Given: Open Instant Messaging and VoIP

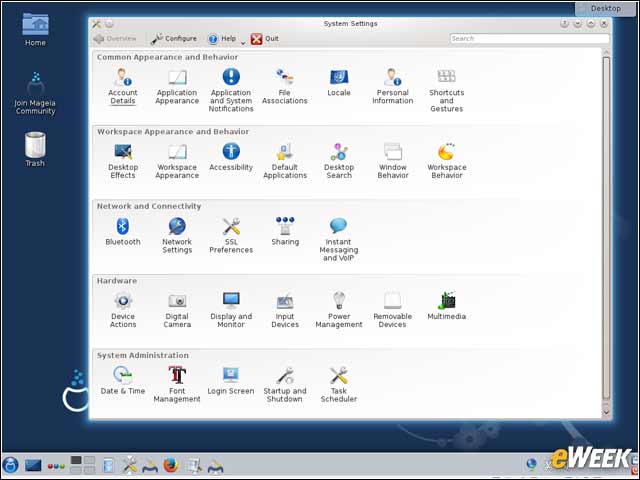Looking at the screenshot, I should (x=339, y=240).
